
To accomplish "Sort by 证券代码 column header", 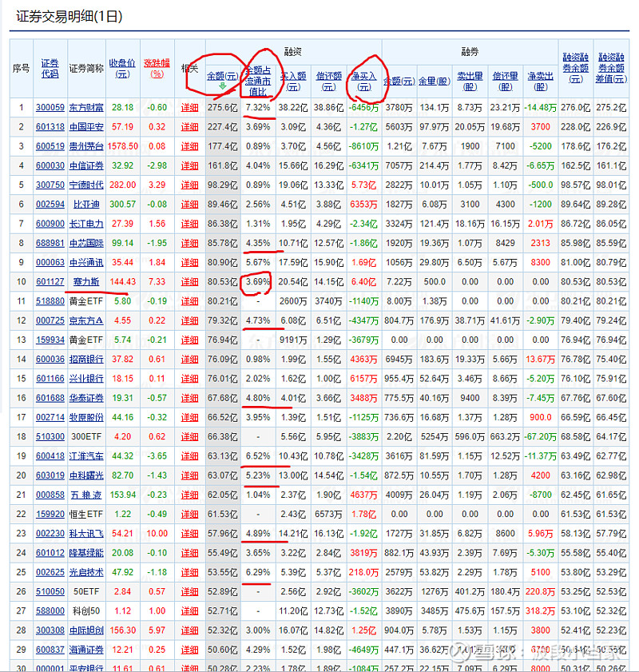I will 50,68.
